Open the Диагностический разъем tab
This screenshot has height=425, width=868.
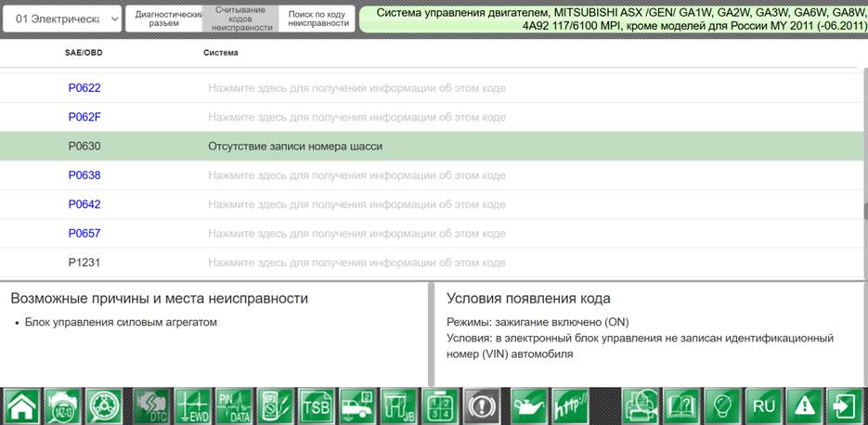pos(164,19)
